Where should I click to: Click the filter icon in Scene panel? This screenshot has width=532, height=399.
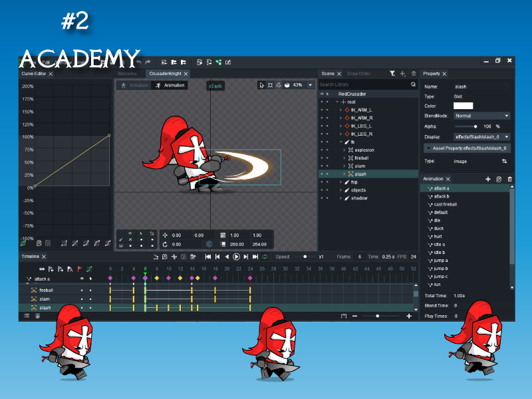click(392, 74)
